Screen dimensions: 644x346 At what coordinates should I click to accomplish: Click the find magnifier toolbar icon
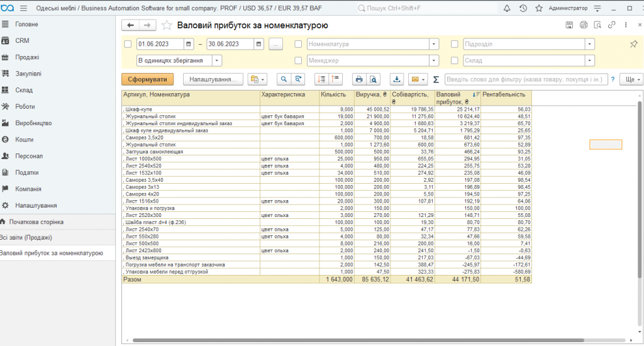[x=284, y=79]
